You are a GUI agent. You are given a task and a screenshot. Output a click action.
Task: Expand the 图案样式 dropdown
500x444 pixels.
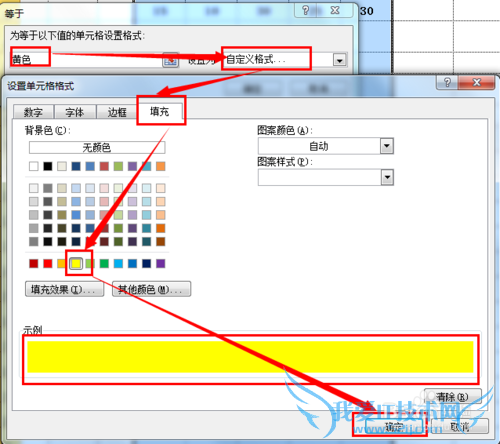coord(387,177)
